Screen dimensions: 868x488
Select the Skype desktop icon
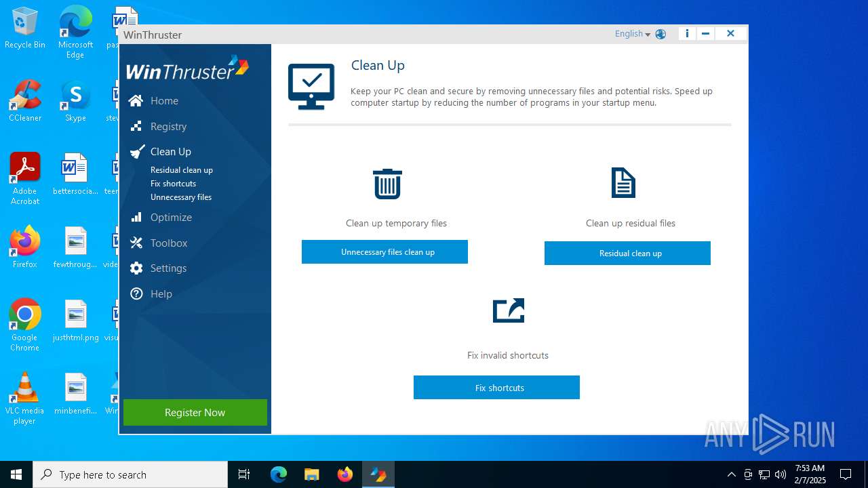[x=75, y=101]
